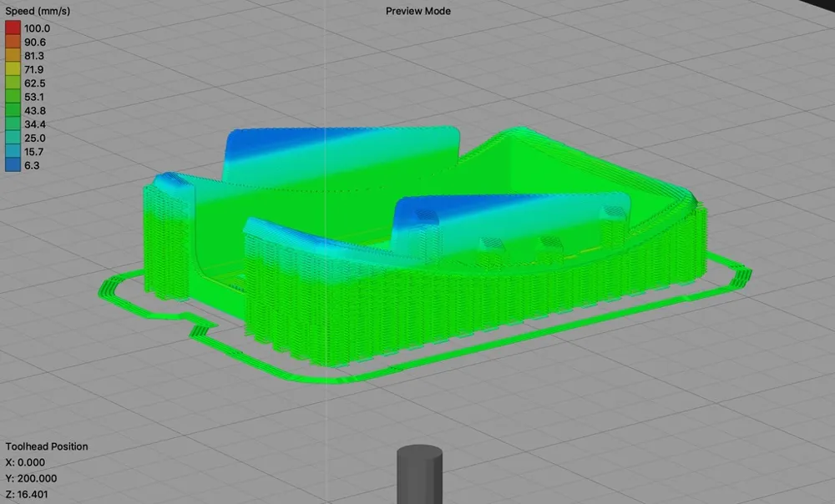Click the 62.5 legend color swatch
The height and width of the screenshot is (504, 835).
click(13, 83)
